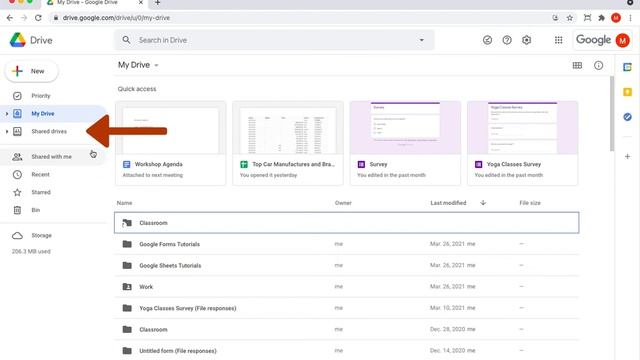
Task: Bookmark this page star icon
Action: (x=570, y=18)
